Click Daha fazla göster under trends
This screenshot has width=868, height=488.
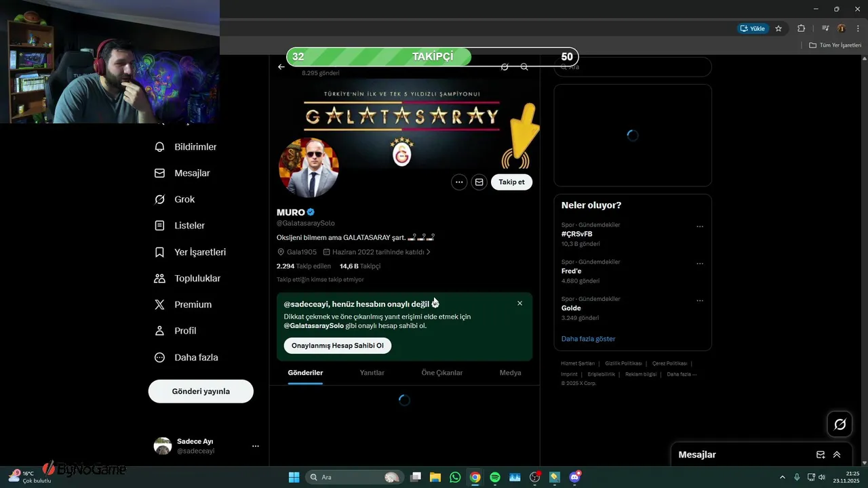click(589, 339)
